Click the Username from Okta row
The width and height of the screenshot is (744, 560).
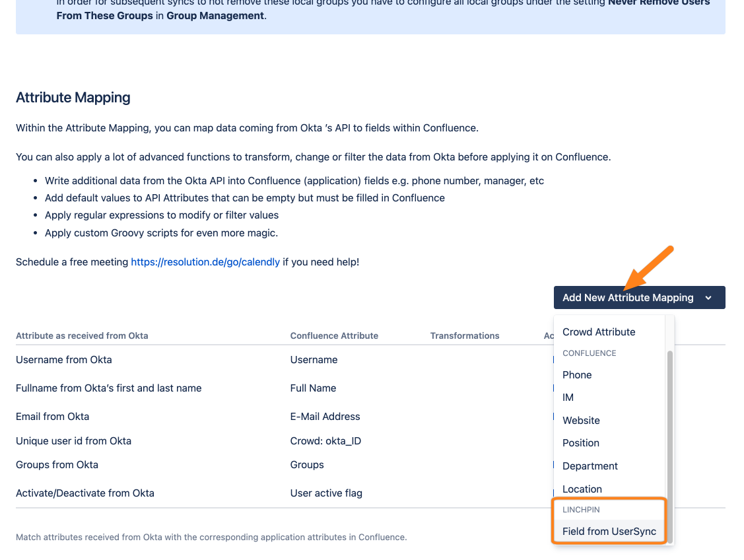coord(64,360)
